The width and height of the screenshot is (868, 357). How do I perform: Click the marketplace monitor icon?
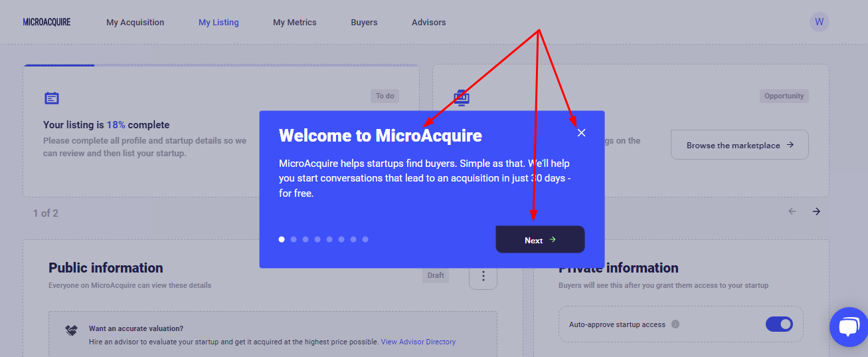[462, 98]
